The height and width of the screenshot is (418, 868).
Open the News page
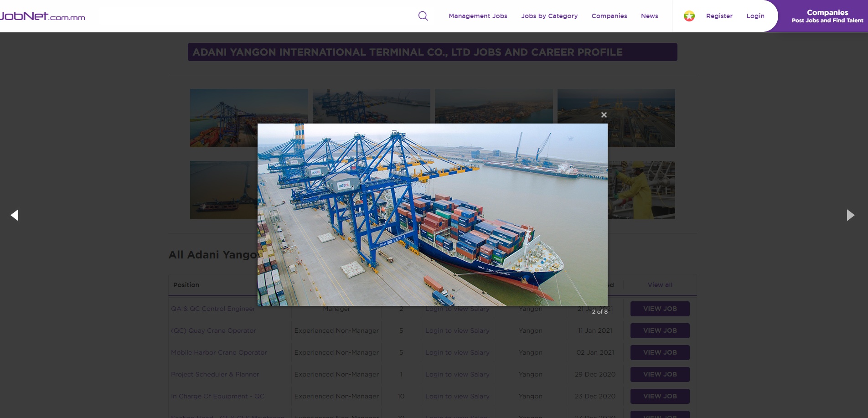[x=649, y=16]
